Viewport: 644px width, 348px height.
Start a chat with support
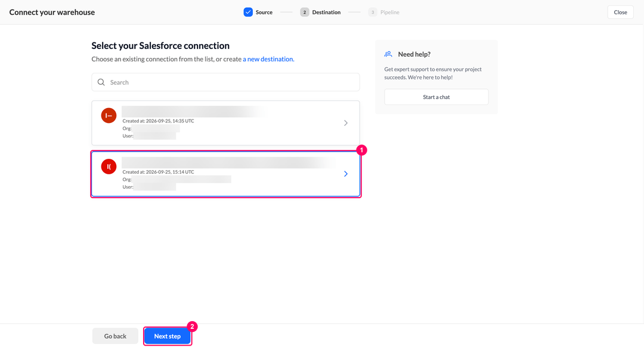[x=436, y=97]
